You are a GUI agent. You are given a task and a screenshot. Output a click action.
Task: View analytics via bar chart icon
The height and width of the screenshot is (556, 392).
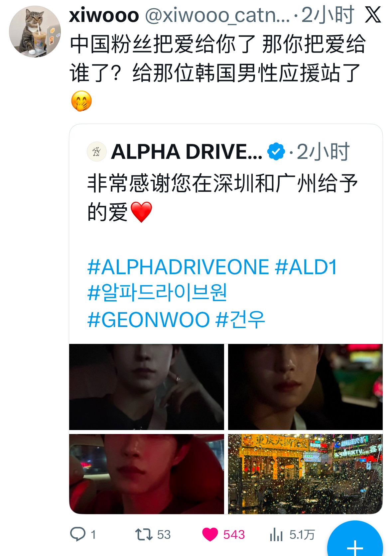click(276, 534)
